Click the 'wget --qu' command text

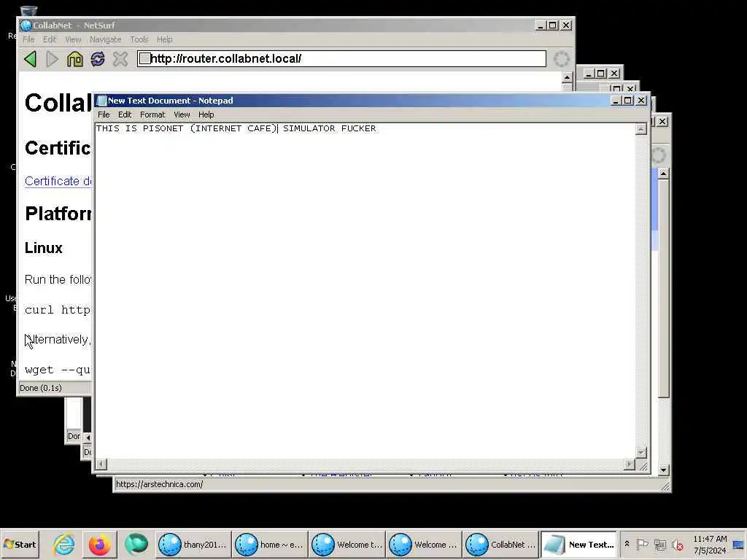58,370
